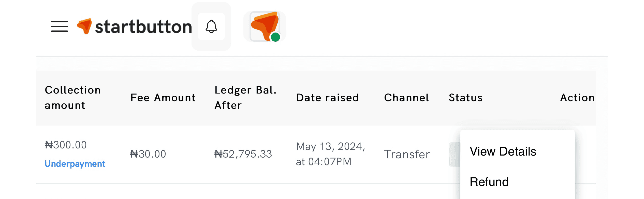The width and height of the screenshot is (644, 199).
Task: Click the Ledger Bal. After header
Action: tap(245, 98)
